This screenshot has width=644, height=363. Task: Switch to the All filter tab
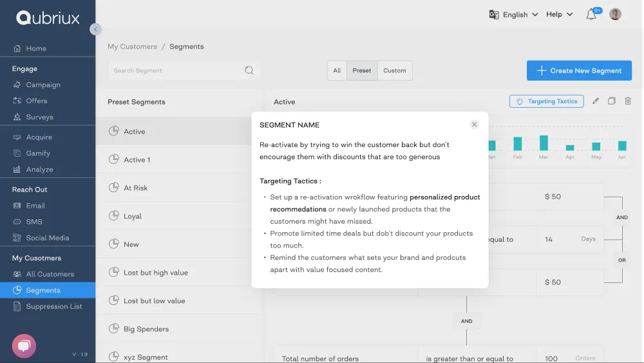point(337,71)
